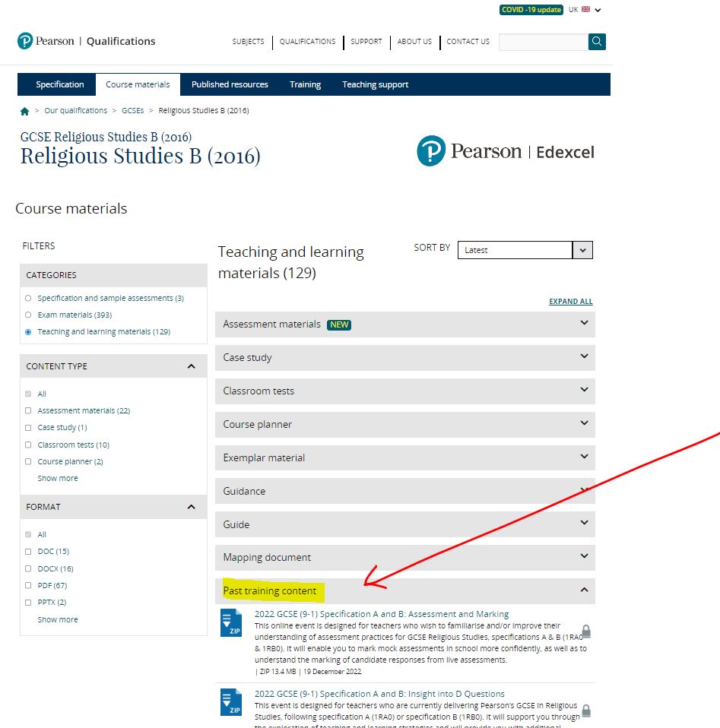Click the Pearson Qualifications logo
The image size is (720, 728).
[x=86, y=41]
